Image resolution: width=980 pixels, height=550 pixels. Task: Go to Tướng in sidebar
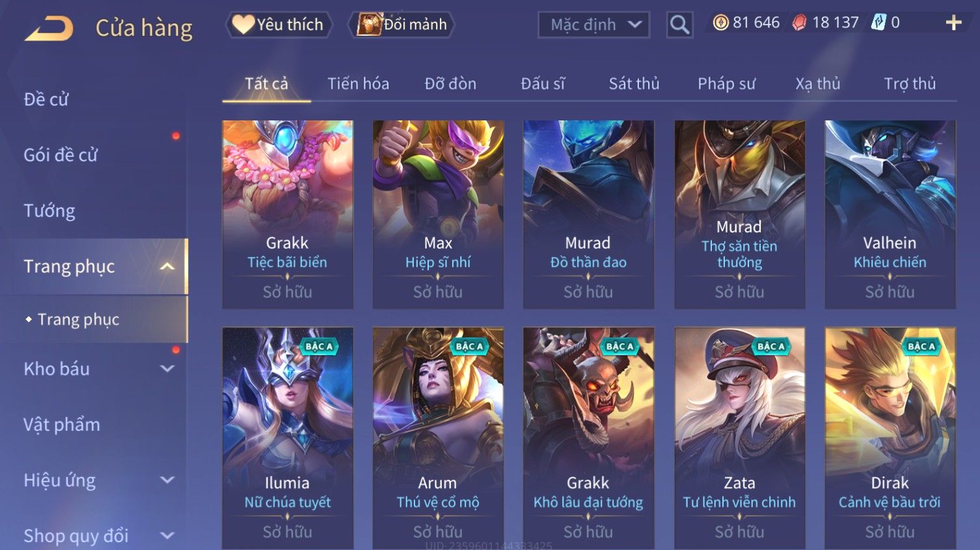point(49,210)
